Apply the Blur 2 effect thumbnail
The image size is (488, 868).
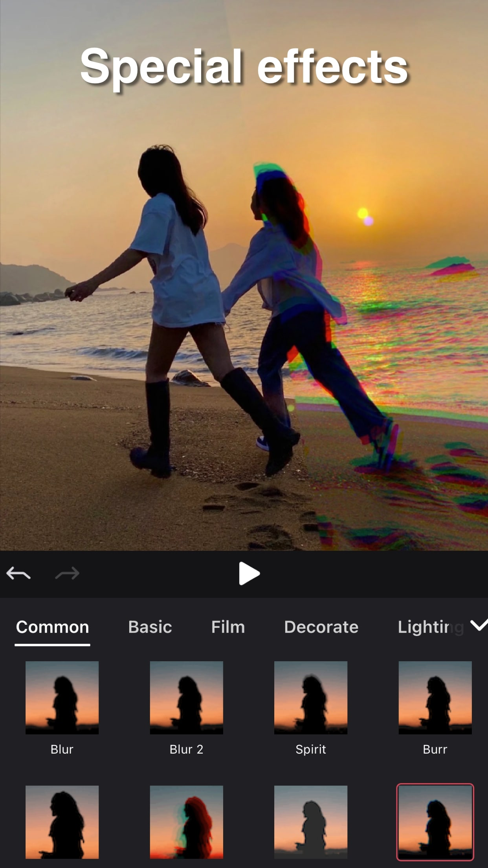186,698
